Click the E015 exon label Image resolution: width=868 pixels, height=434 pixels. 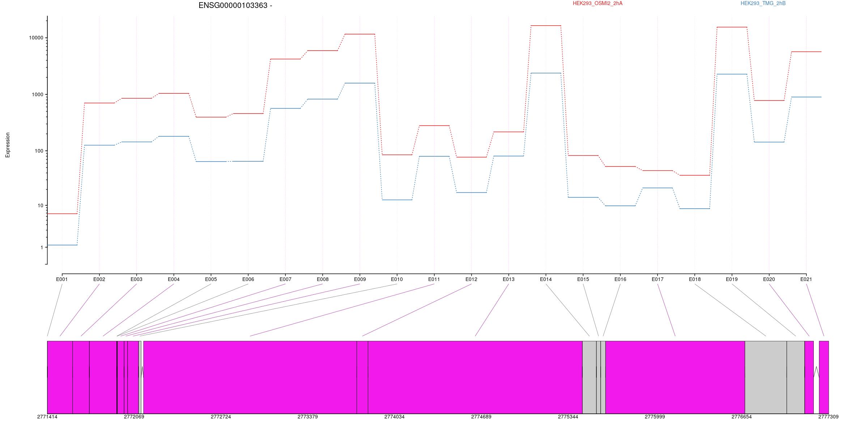pos(583,279)
